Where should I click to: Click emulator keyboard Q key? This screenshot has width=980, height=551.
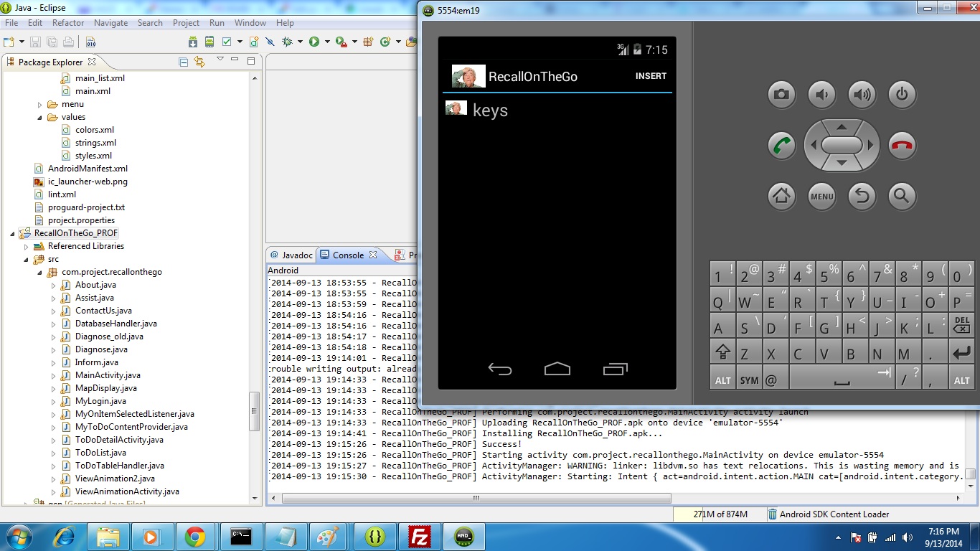click(x=722, y=301)
